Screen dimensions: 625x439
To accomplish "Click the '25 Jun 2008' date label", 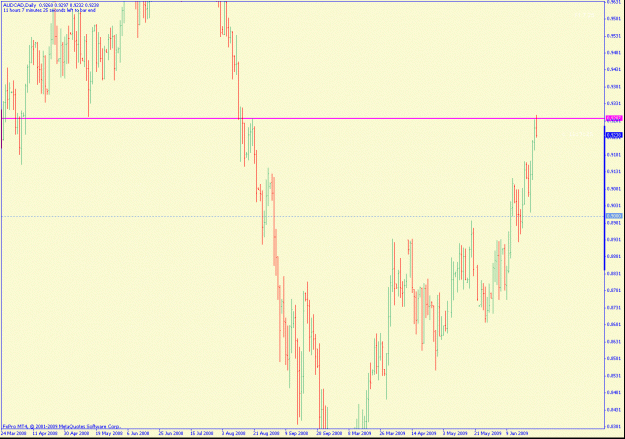I will pos(171,433).
